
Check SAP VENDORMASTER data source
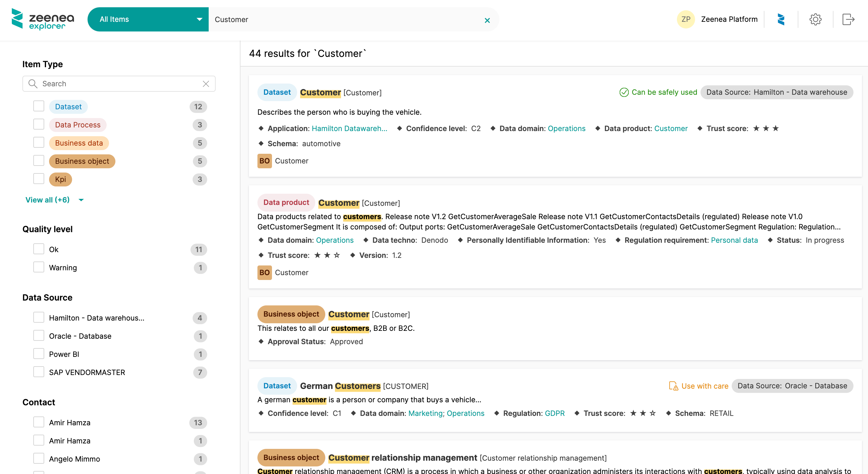point(39,372)
